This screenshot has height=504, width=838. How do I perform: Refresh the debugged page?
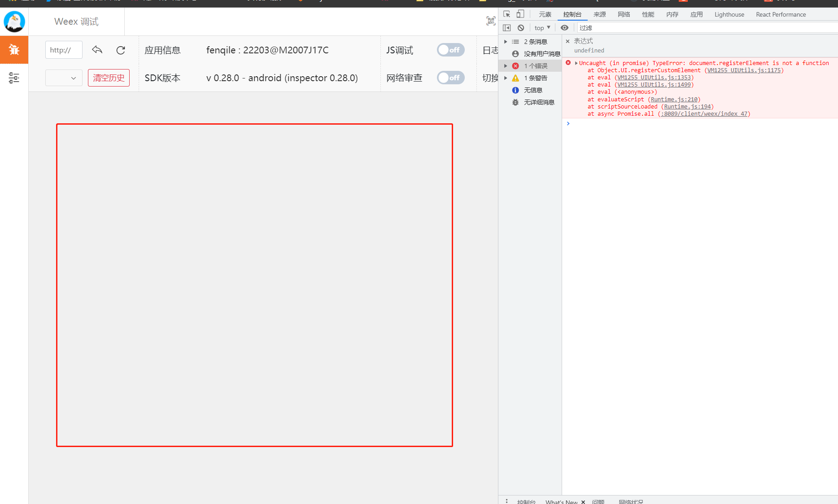(x=120, y=50)
